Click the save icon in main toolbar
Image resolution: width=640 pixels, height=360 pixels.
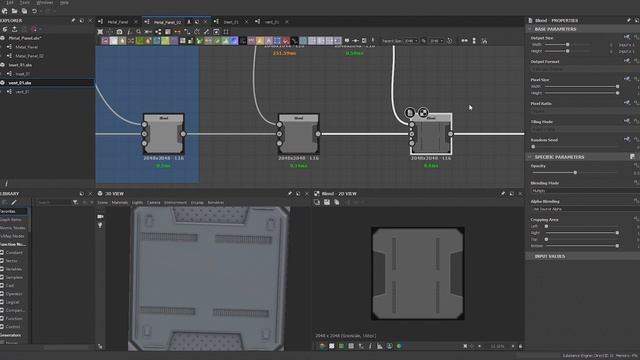click(24, 11)
